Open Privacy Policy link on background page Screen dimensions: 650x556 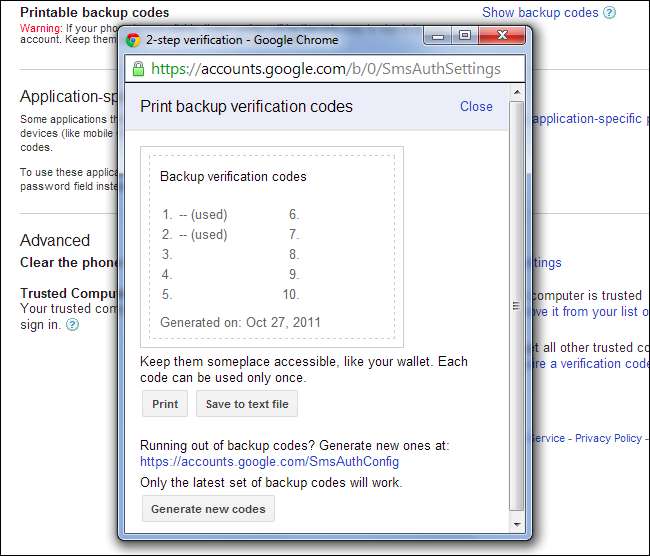click(x=608, y=438)
